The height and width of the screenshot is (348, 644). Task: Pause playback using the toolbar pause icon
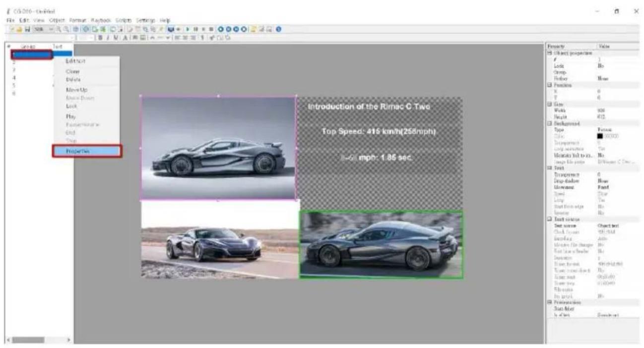point(195,29)
